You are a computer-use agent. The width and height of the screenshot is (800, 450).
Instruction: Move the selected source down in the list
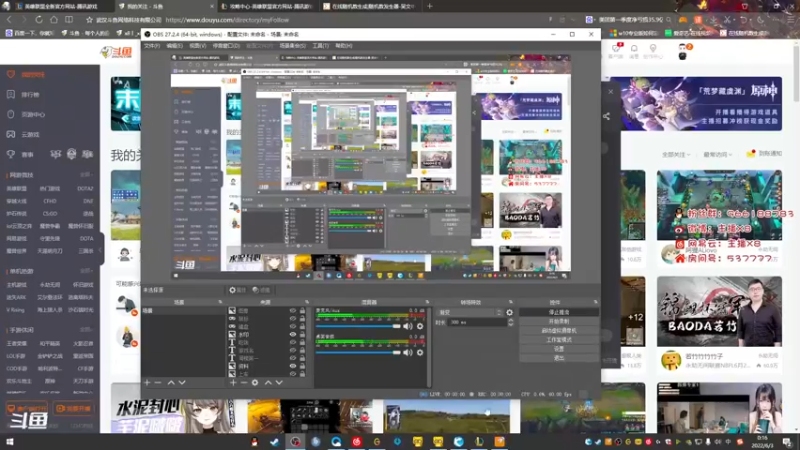click(279, 382)
